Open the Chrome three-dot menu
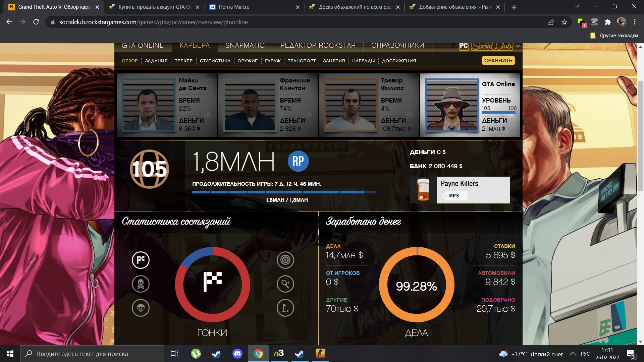 pos(635,22)
